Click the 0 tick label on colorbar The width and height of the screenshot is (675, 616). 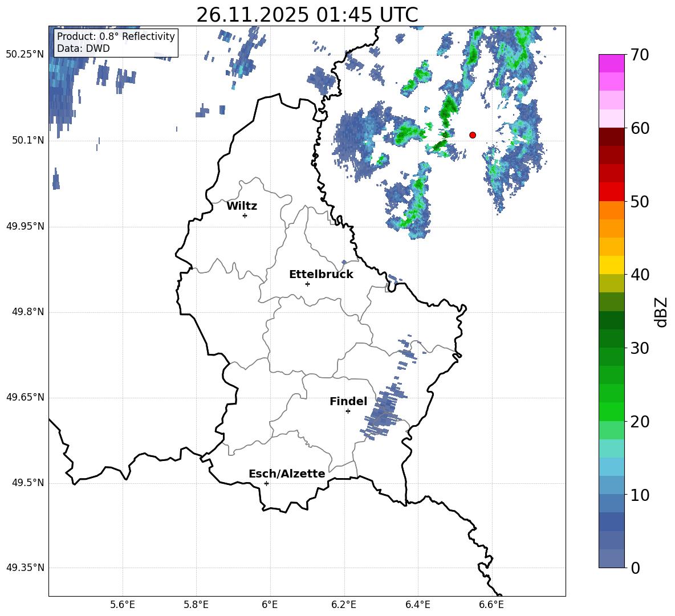tap(635, 568)
